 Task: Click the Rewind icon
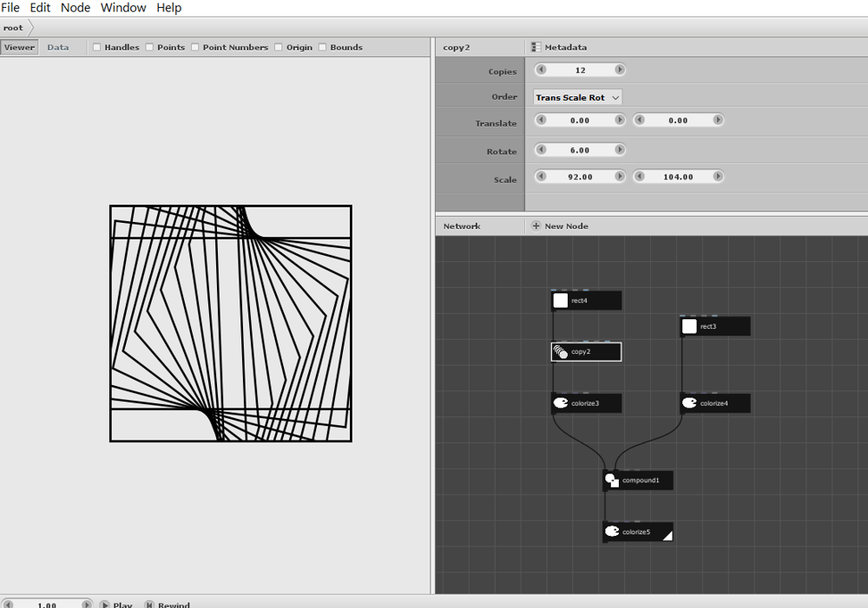[x=149, y=605]
